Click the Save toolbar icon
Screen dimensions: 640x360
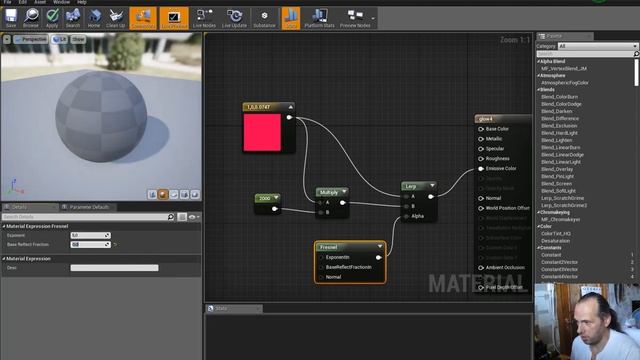pyautogui.click(x=11, y=18)
